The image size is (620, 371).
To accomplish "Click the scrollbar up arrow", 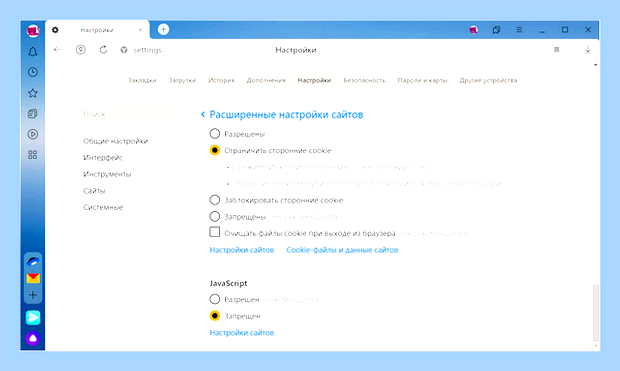I will tap(595, 64).
